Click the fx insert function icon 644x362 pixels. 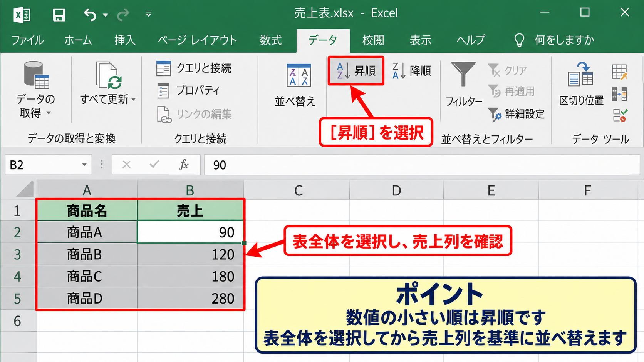coord(184,165)
